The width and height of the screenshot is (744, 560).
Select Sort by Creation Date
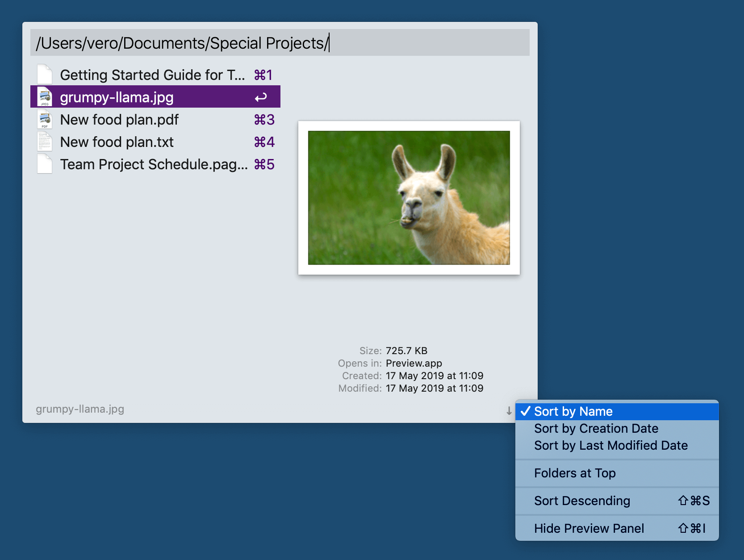596,428
